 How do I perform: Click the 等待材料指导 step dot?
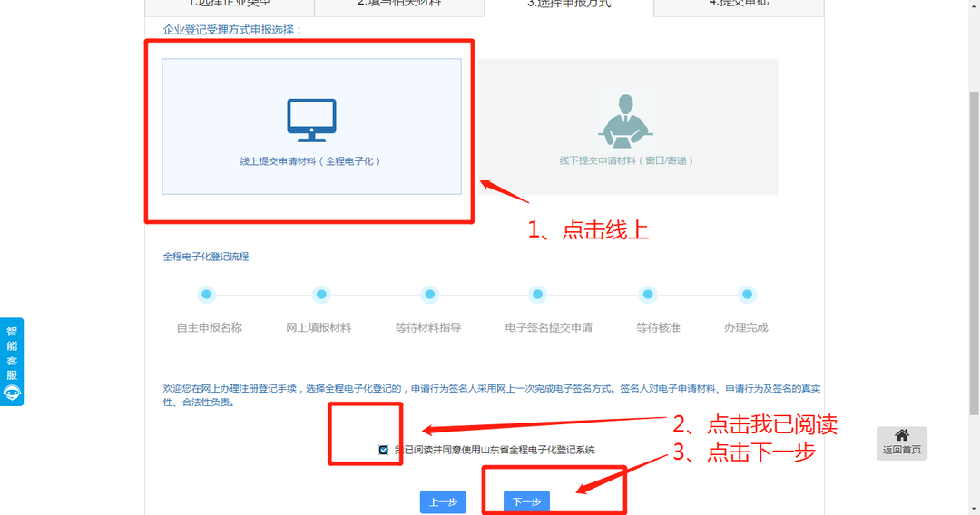coord(430,295)
